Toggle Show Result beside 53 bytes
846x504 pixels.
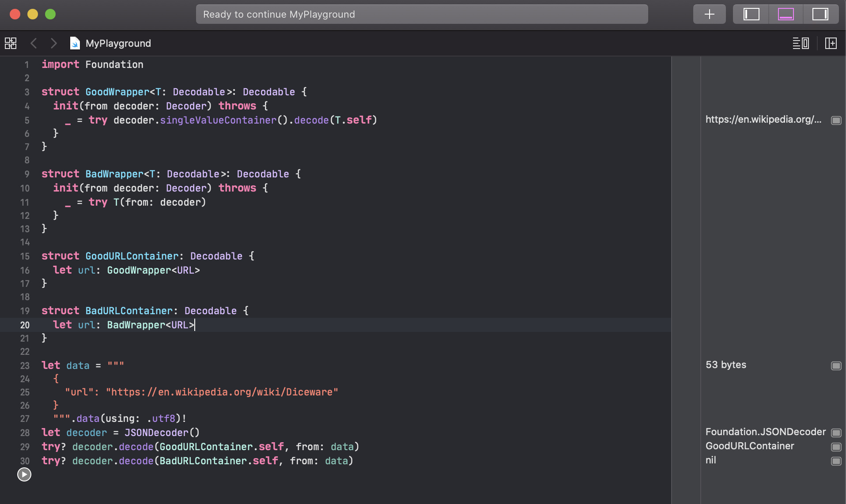pos(836,365)
